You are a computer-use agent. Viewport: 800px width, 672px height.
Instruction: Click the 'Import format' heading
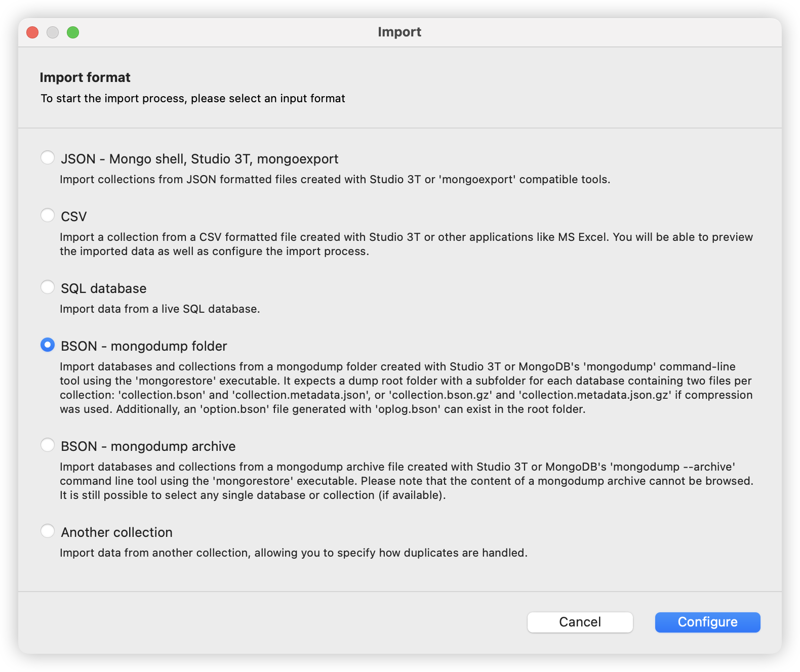tap(85, 77)
